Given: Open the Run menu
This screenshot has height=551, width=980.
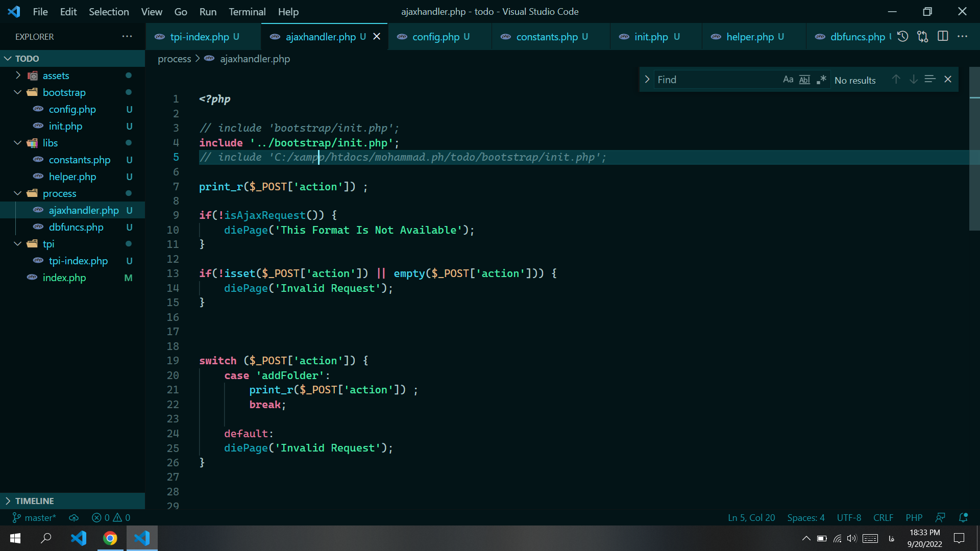Looking at the screenshot, I should coord(208,11).
